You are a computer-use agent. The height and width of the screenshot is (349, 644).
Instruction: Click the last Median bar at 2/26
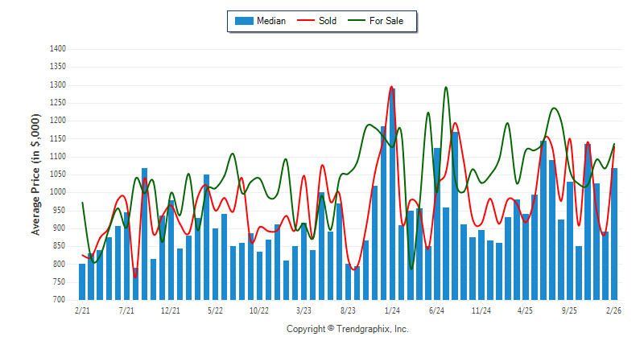pyautogui.click(x=614, y=233)
